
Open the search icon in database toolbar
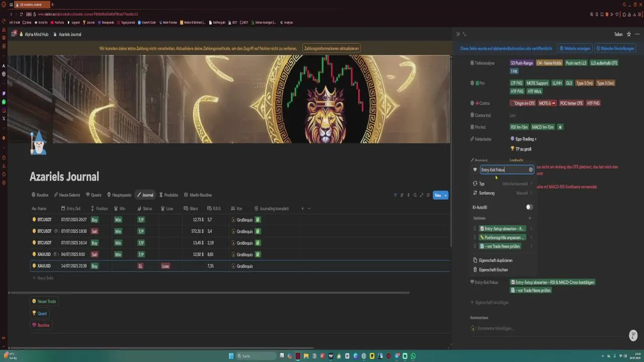point(415,195)
